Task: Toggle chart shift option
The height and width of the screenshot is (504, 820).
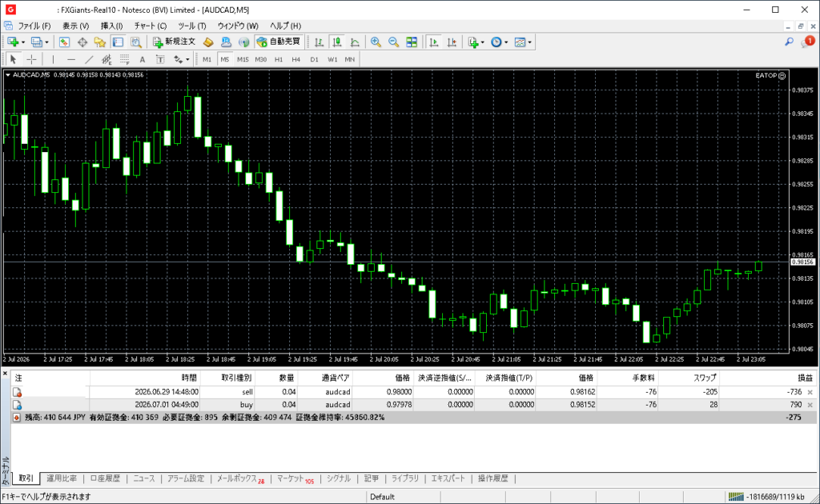Action: pos(452,42)
